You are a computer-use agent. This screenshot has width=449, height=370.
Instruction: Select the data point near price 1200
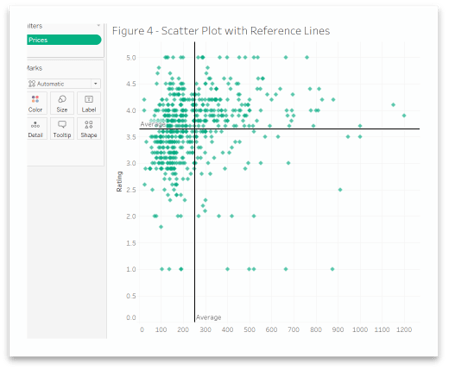(x=404, y=116)
